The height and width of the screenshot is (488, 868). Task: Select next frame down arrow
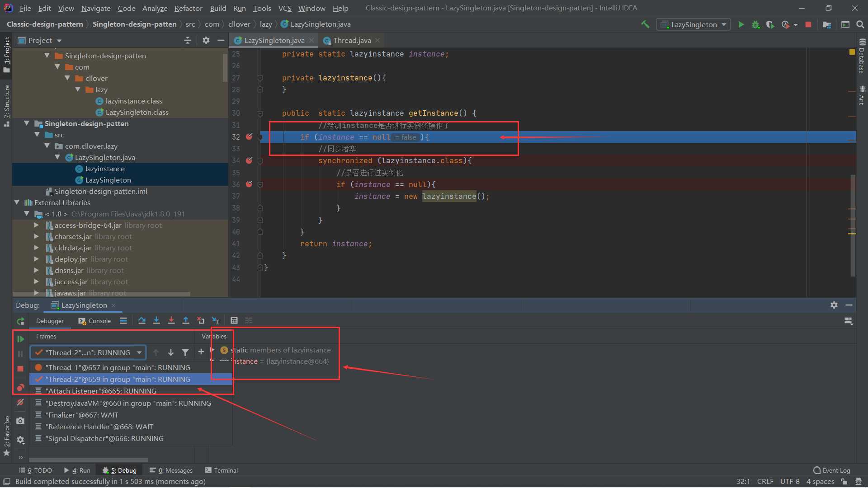point(171,352)
